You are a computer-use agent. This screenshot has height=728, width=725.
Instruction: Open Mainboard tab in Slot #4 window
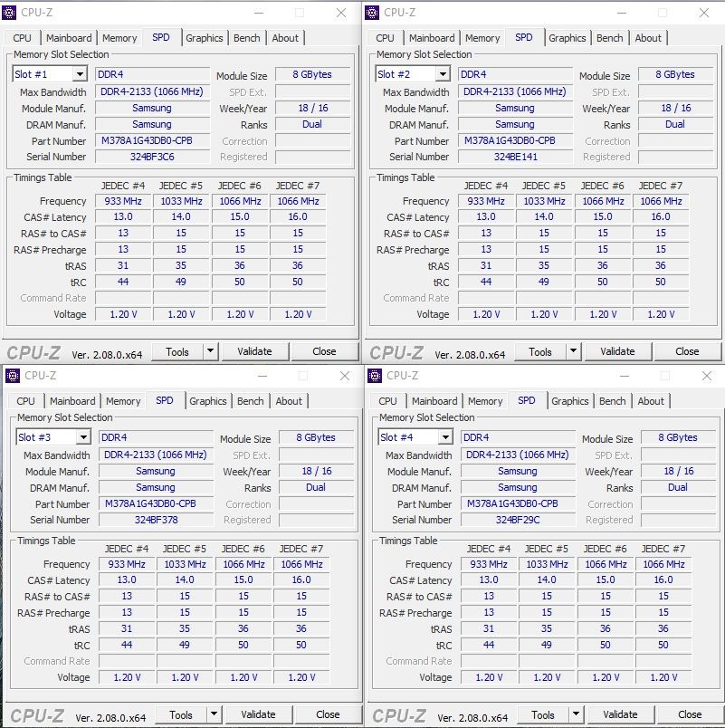click(x=434, y=401)
